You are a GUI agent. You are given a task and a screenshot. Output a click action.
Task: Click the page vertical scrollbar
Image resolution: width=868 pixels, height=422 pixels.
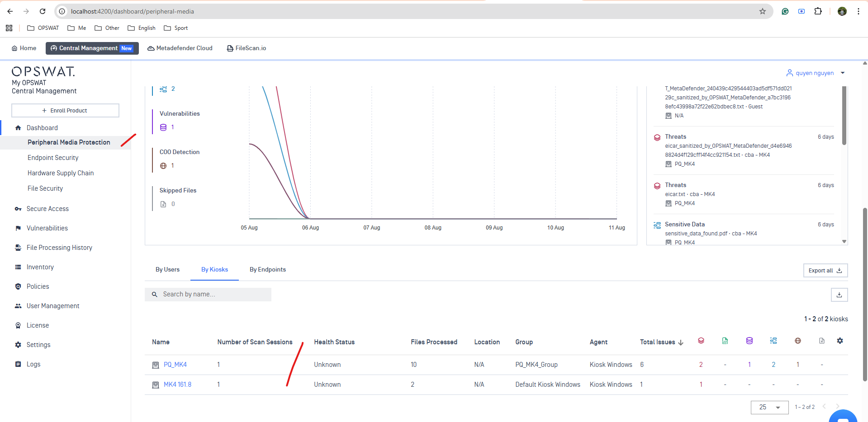coord(865,294)
